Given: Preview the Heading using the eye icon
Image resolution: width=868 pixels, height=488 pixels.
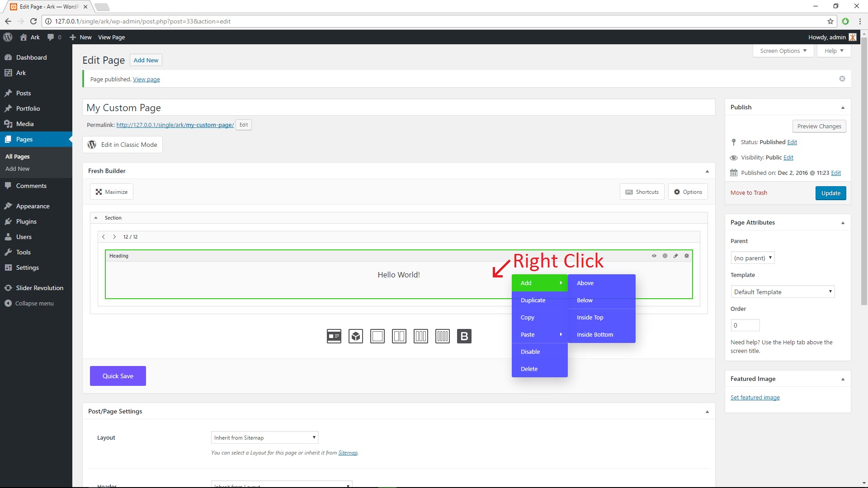Looking at the screenshot, I should click(654, 256).
